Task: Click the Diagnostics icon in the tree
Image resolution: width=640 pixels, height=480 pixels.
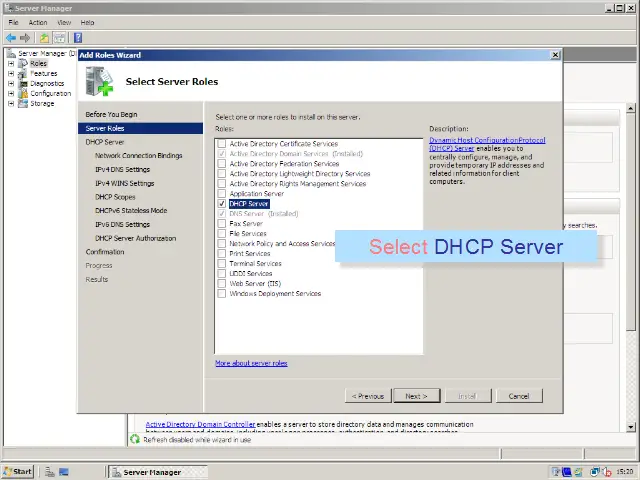Action: 23,84
